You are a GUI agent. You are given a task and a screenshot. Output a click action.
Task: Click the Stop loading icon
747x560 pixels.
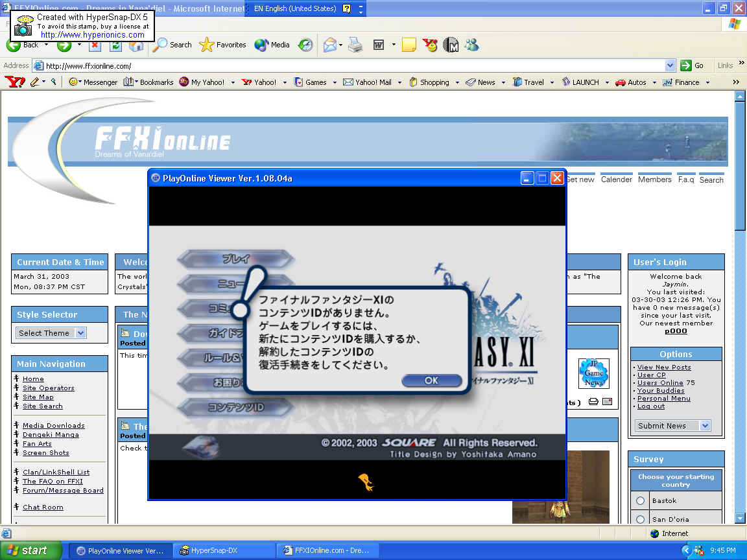click(95, 45)
